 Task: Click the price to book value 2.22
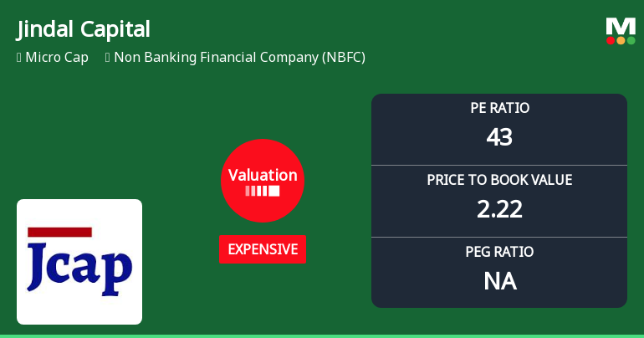(499, 208)
